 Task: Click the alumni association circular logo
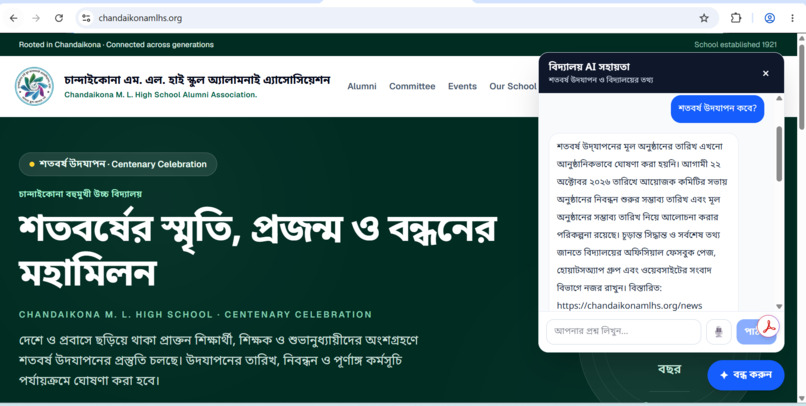click(x=34, y=86)
